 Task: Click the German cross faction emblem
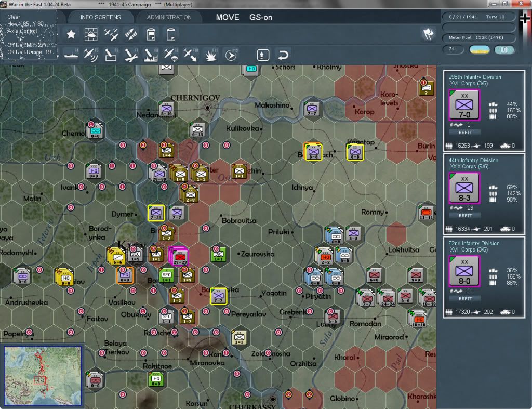point(525,18)
